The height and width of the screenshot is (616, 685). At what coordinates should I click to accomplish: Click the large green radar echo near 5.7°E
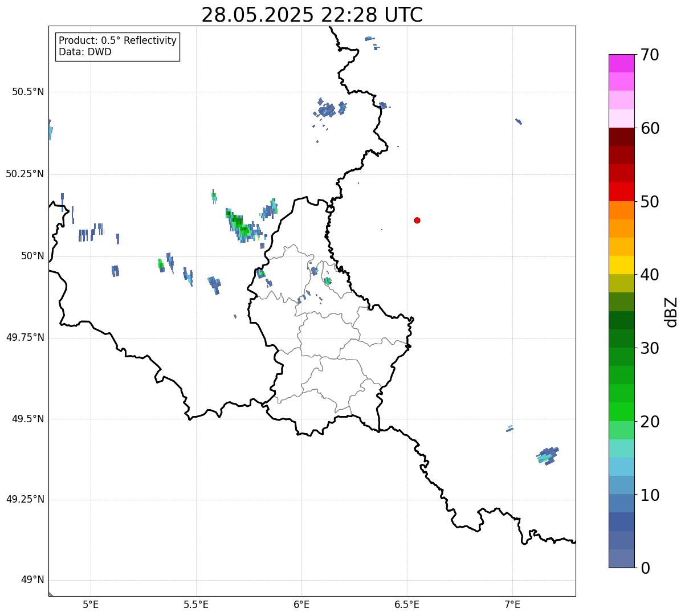pyautogui.click(x=243, y=226)
